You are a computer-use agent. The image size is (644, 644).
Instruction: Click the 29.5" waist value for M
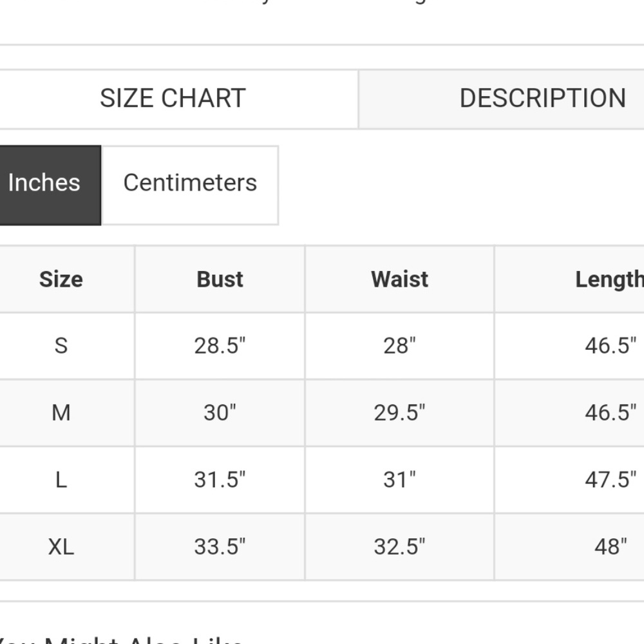coord(399,413)
